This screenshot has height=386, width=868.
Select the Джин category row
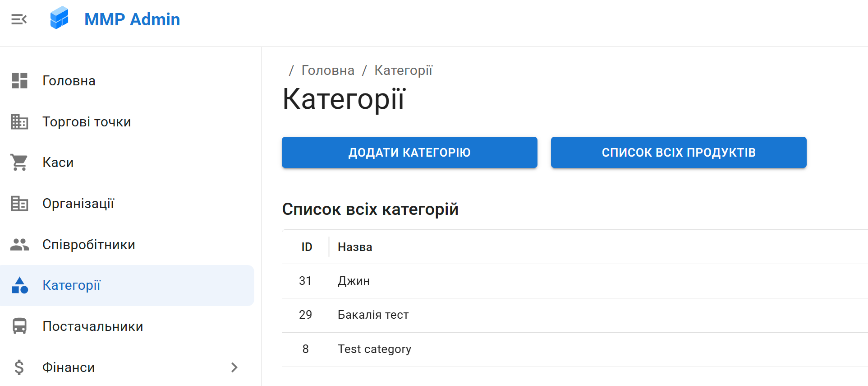tap(354, 281)
